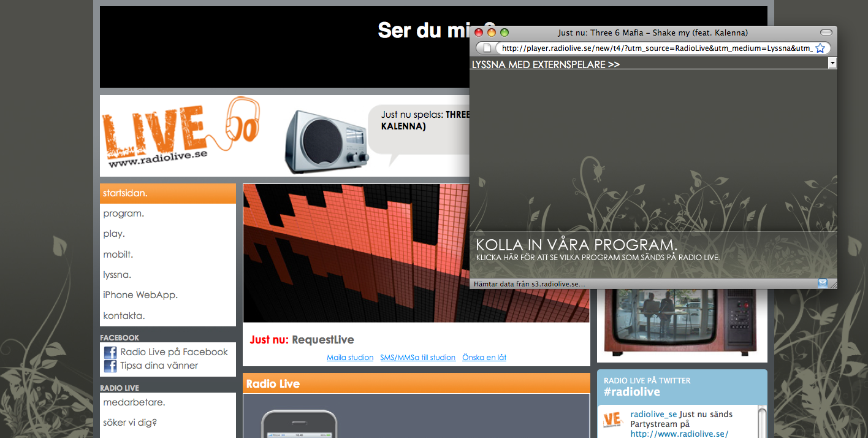The width and height of the screenshot is (868, 438).
Task: Click Lyssna med externspelare link
Action: click(x=546, y=64)
